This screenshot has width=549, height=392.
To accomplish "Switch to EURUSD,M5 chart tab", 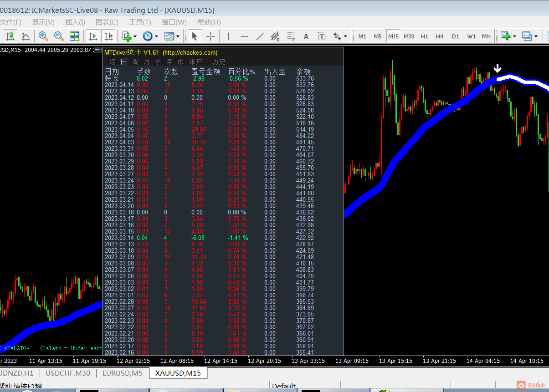I will coord(123,373).
